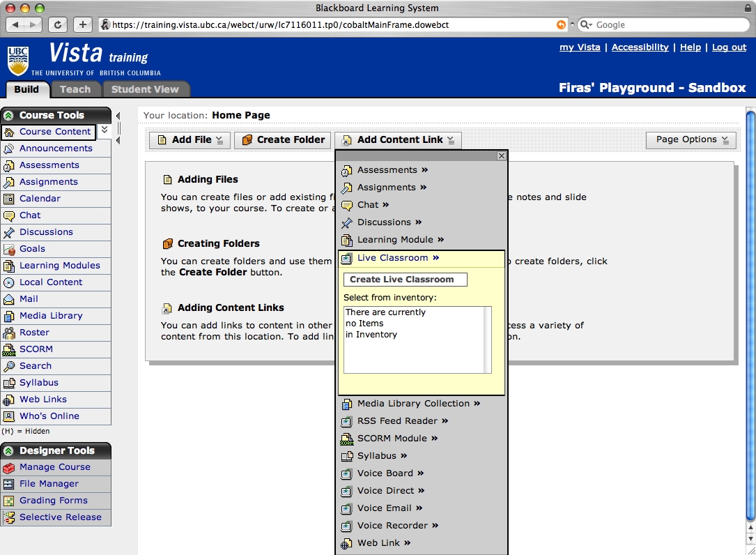Collapse the Designer Tools panel header

coord(8,451)
